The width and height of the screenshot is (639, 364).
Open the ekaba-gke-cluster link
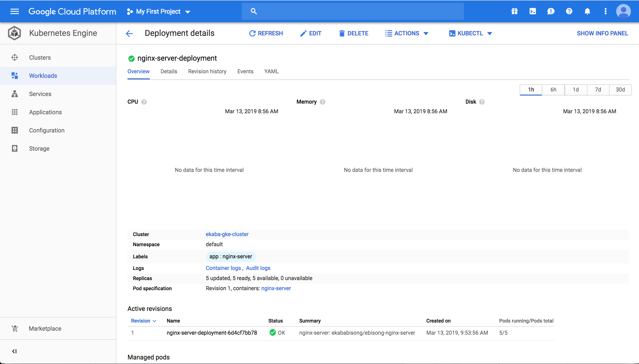click(x=227, y=234)
